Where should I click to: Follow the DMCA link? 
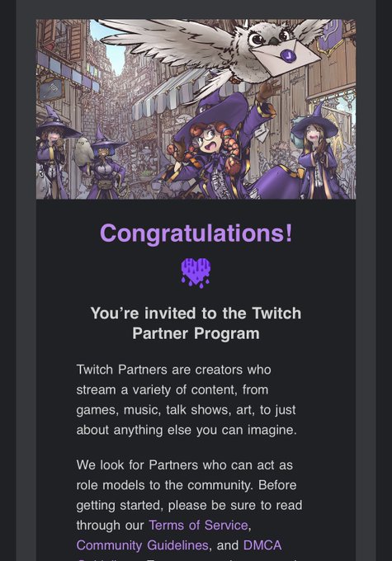coord(262,545)
